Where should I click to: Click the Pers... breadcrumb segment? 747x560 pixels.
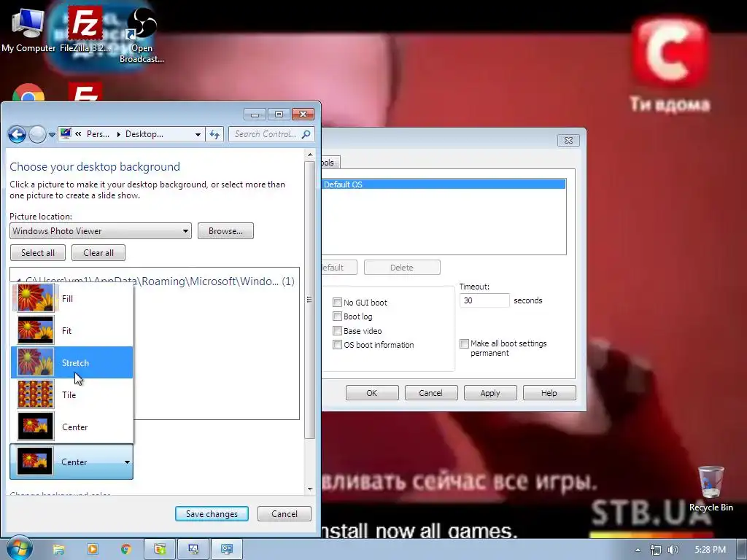tap(98, 134)
